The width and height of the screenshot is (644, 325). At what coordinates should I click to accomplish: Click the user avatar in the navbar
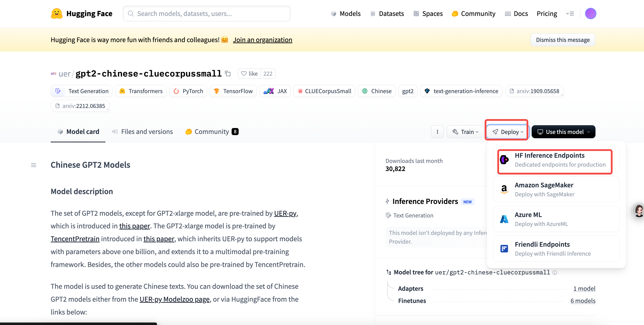[590, 14]
